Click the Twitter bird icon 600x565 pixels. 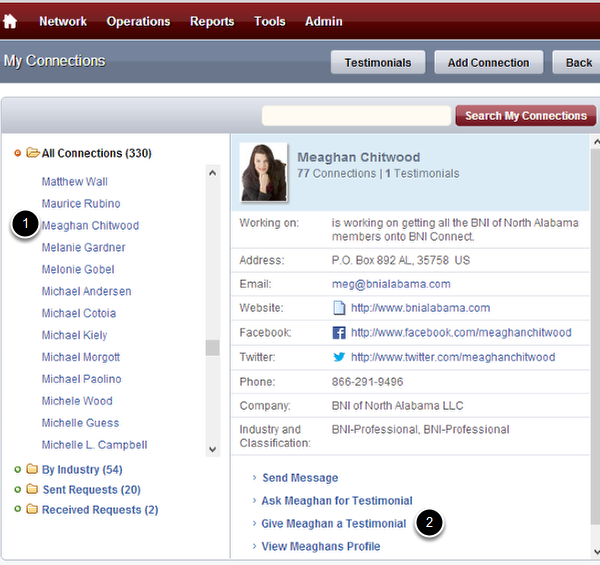[339, 357]
